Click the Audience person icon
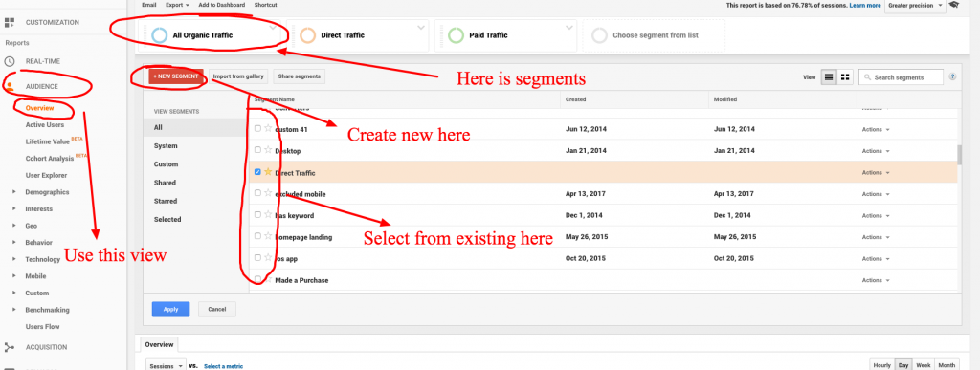Screen dimensions: 980x370 click(9, 86)
